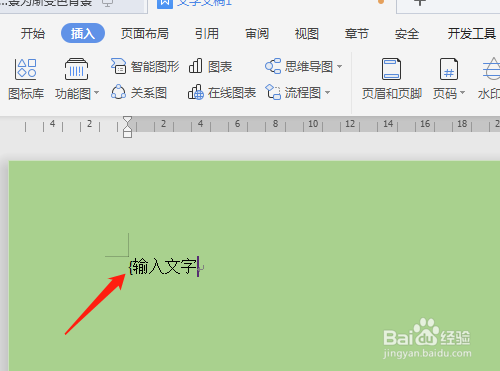This screenshot has height=371, width=500.
Task: Switch to the 章节 tab
Action: tap(357, 34)
